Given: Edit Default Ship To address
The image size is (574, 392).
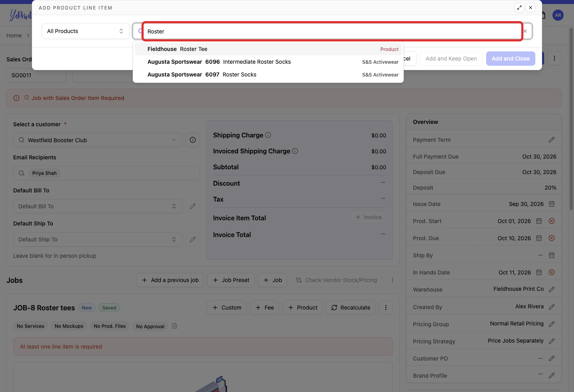Looking at the screenshot, I should 193,239.
